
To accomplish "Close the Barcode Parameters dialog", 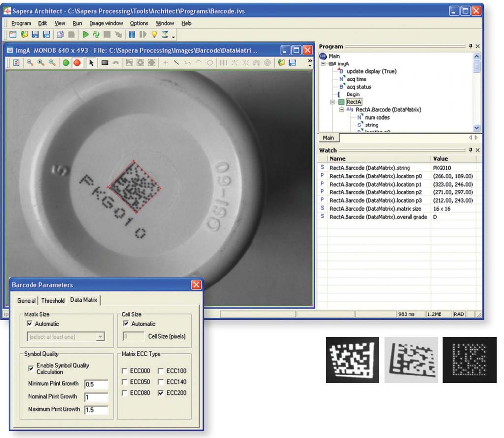I will [x=196, y=285].
